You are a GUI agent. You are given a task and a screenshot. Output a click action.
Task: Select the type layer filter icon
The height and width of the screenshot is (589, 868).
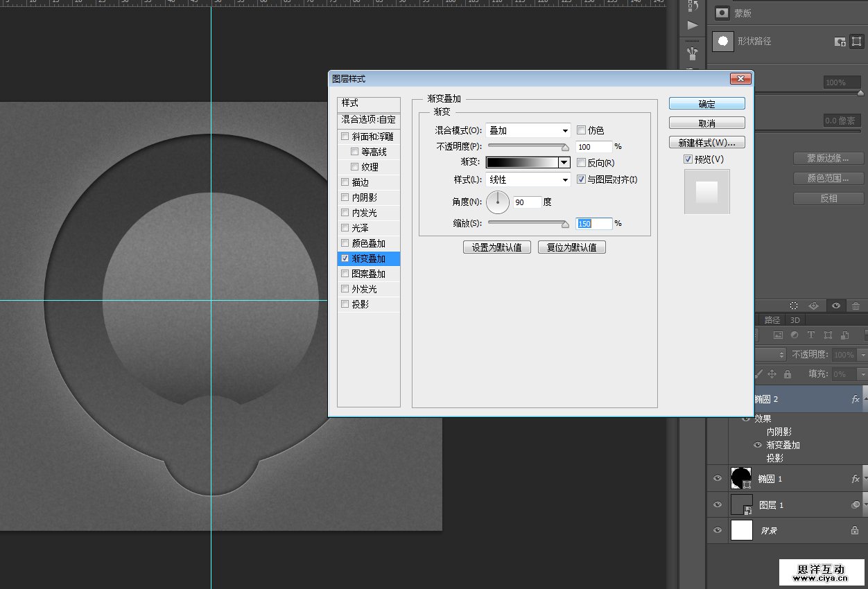click(810, 335)
